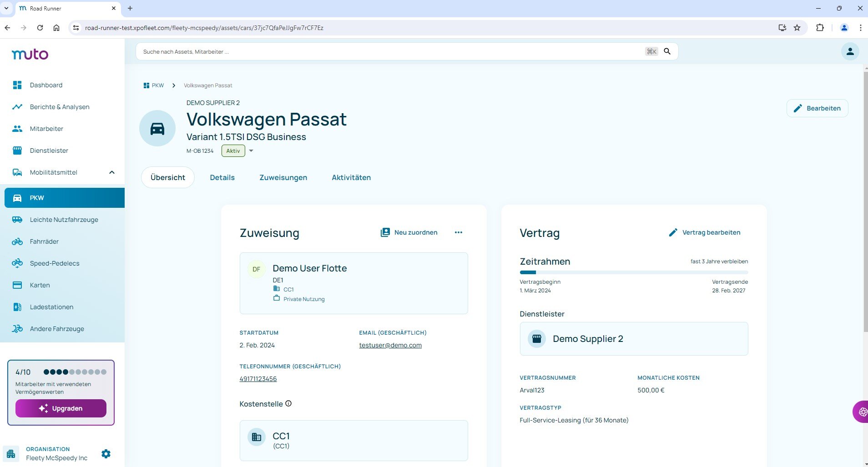Click phone number 49171123456 link
Screen dimensions: 868x467
pyautogui.click(x=258, y=379)
